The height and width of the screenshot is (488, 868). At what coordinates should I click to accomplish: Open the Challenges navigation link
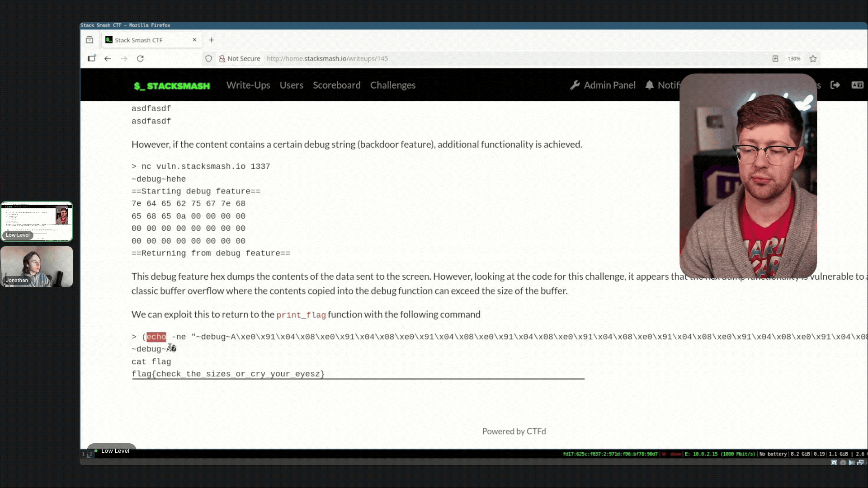[x=392, y=85]
